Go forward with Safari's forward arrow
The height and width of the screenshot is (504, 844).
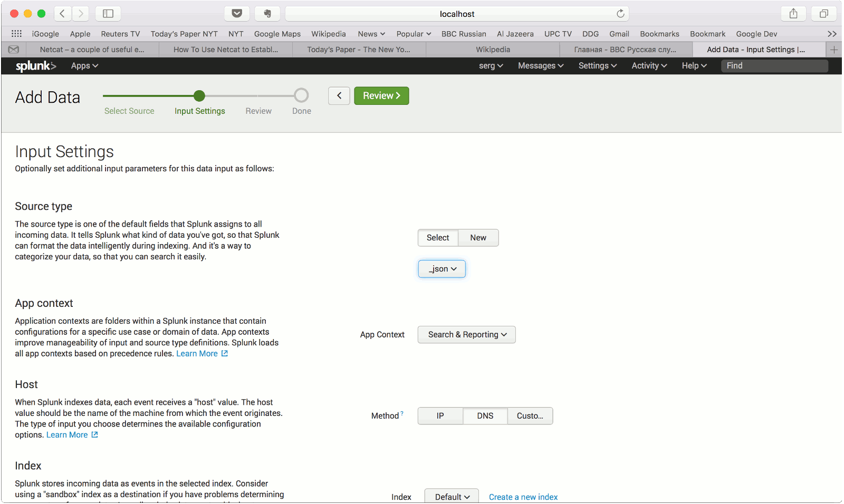[x=80, y=14]
